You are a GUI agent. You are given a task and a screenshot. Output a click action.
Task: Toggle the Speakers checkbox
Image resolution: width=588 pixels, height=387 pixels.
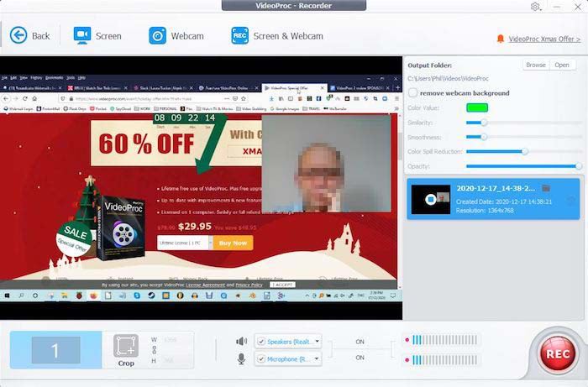click(x=261, y=342)
